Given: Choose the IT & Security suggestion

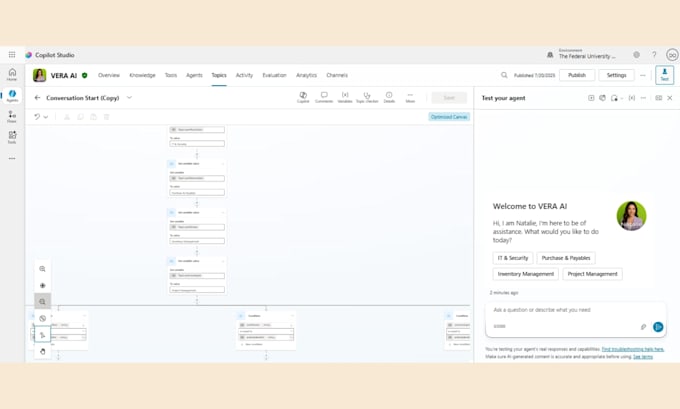Looking at the screenshot, I should point(513,258).
